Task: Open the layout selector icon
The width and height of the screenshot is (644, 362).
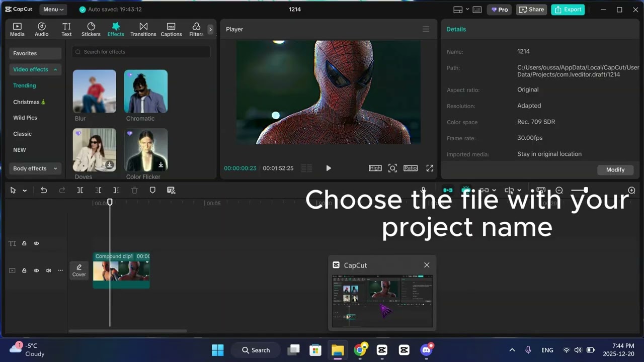Action: (458, 10)
